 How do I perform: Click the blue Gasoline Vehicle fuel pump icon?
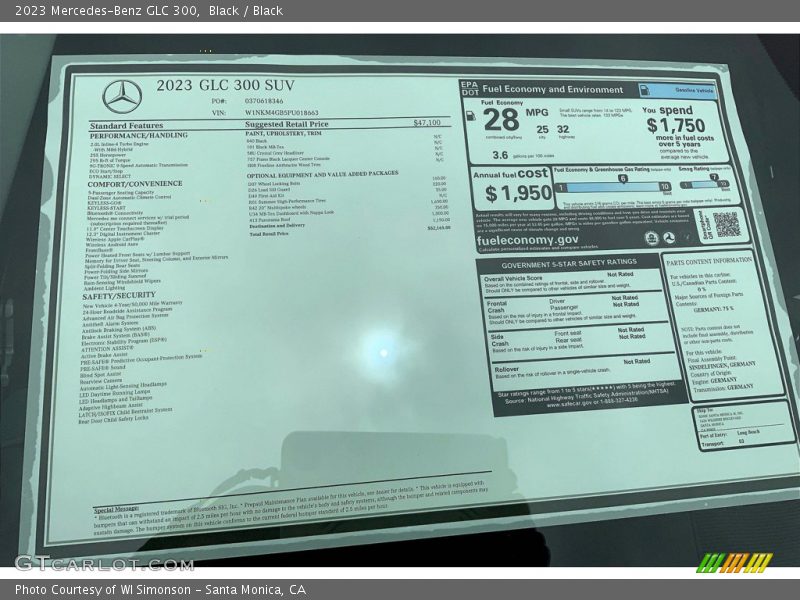coord(645,91)
